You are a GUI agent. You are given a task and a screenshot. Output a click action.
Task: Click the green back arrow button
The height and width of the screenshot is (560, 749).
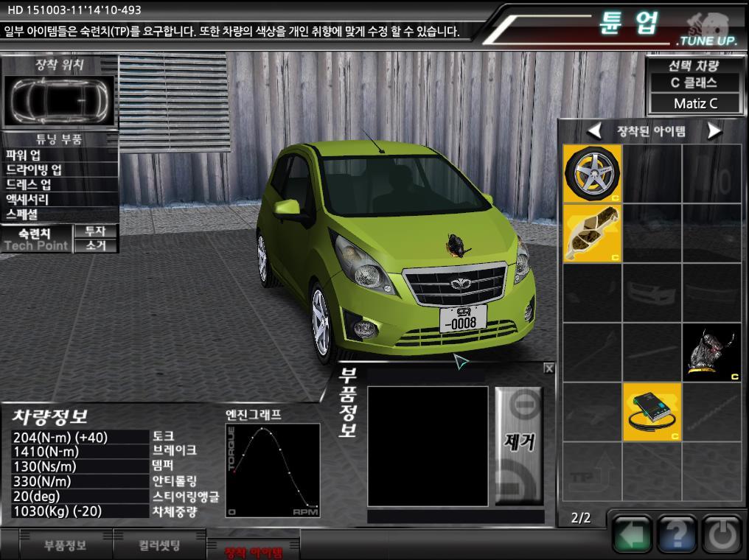pyautogui.click(x=632, y=535)
